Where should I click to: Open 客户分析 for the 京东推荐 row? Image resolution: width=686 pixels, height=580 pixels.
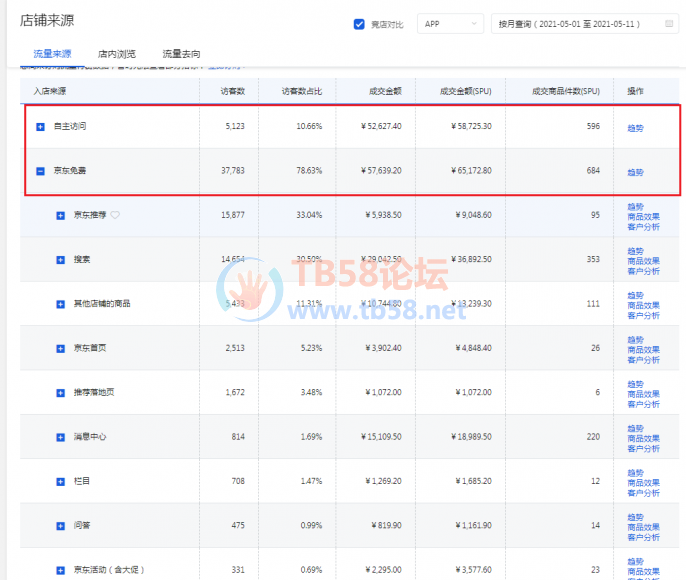[643, 227]
